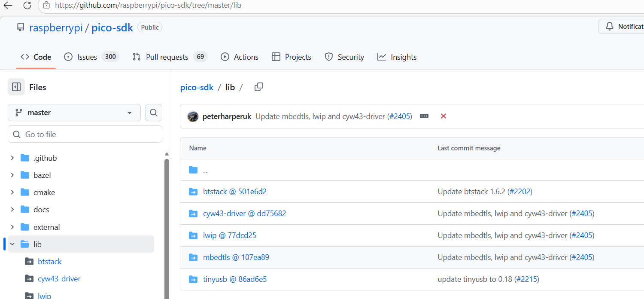Collapse the file tree side panel
Screen dimensions: 644x299
coord(16,87)
